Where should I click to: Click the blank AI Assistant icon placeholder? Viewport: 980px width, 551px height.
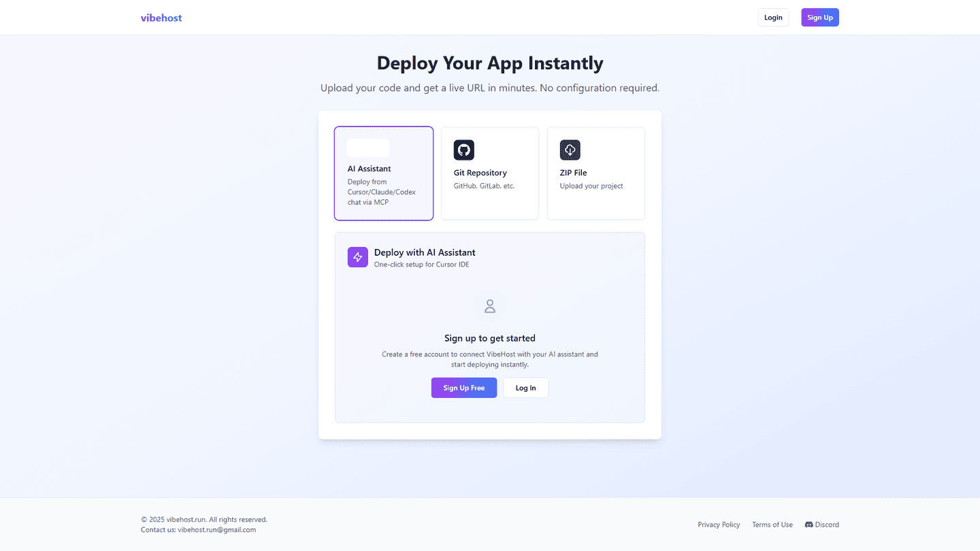367,148
